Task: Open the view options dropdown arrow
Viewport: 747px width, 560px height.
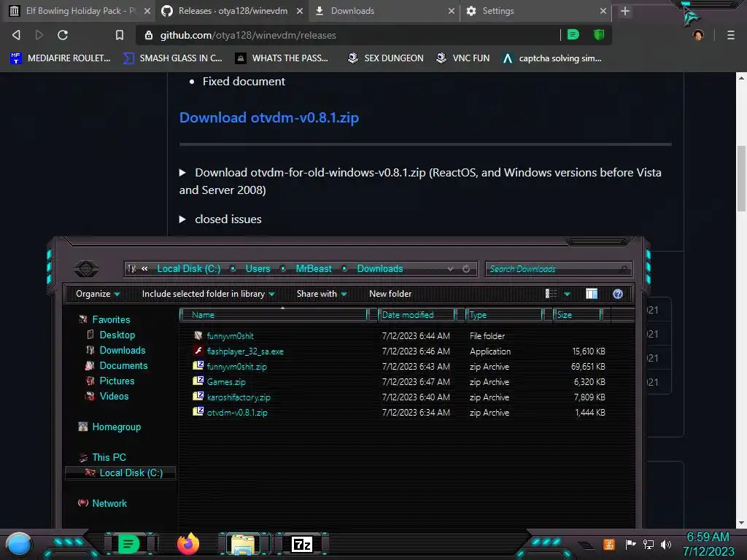Action: pyautogui.click(x=567, y=295)
